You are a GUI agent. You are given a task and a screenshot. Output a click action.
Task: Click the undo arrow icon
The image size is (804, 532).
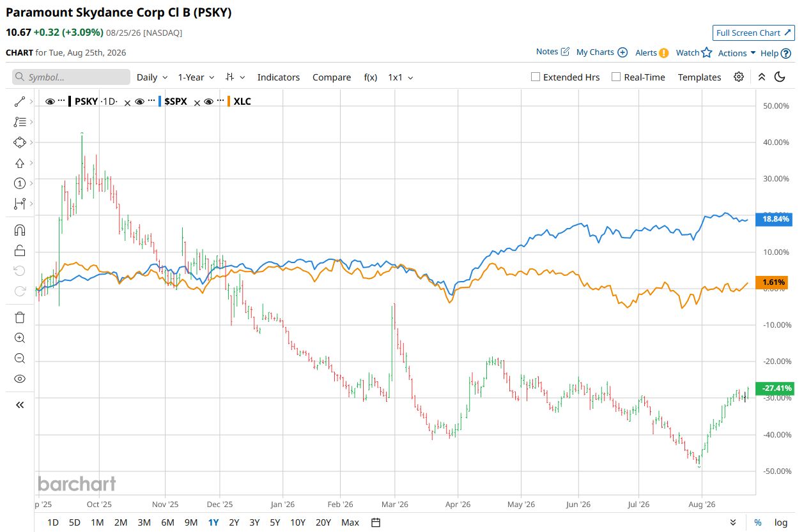(19, 271)
